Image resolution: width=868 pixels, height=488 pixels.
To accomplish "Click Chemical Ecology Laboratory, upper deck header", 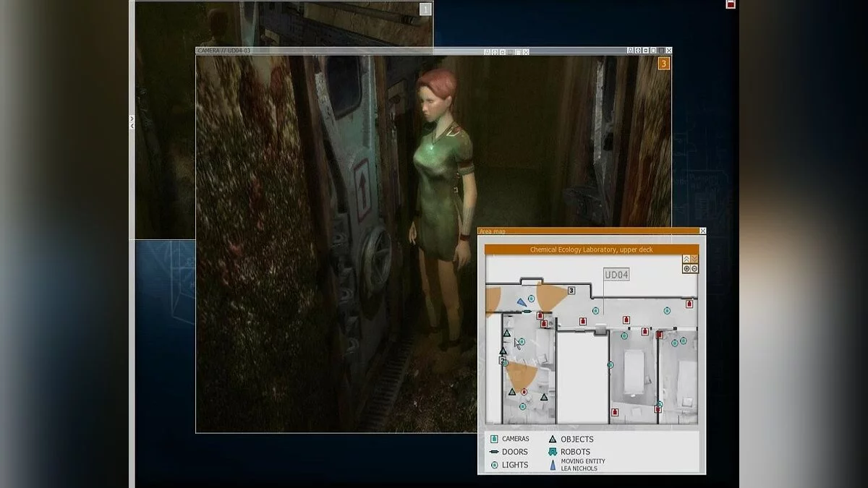I will [592, 249].
